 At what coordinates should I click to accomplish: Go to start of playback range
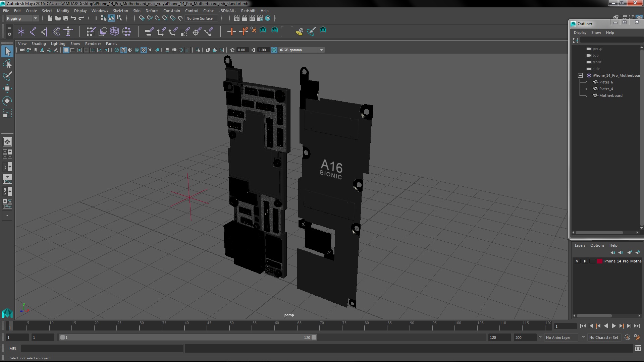point(583,326)
